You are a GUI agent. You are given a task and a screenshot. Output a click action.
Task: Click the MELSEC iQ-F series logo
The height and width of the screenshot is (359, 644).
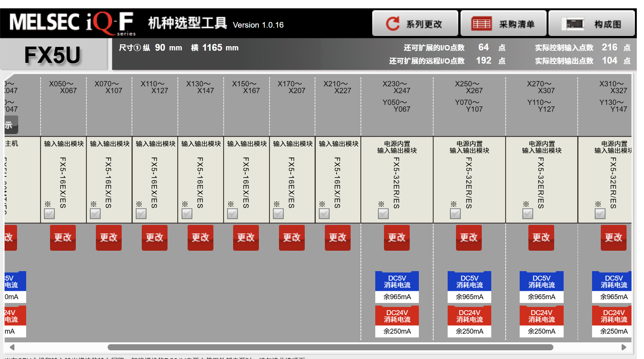point(72,23)
